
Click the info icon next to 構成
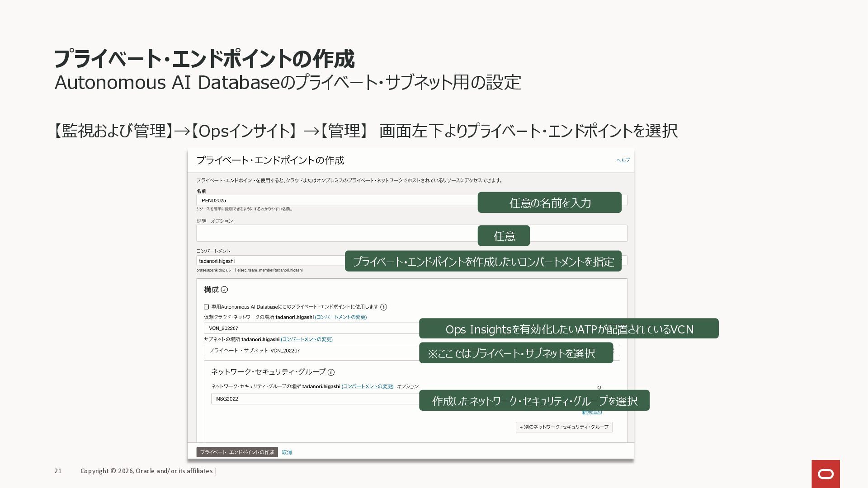[224, 290]
